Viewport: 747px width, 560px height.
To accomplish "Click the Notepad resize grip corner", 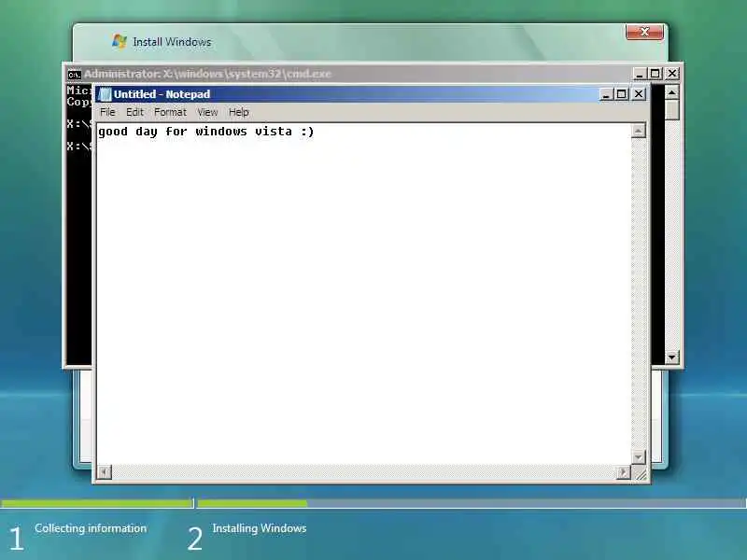I will click(x=641, y=474).
